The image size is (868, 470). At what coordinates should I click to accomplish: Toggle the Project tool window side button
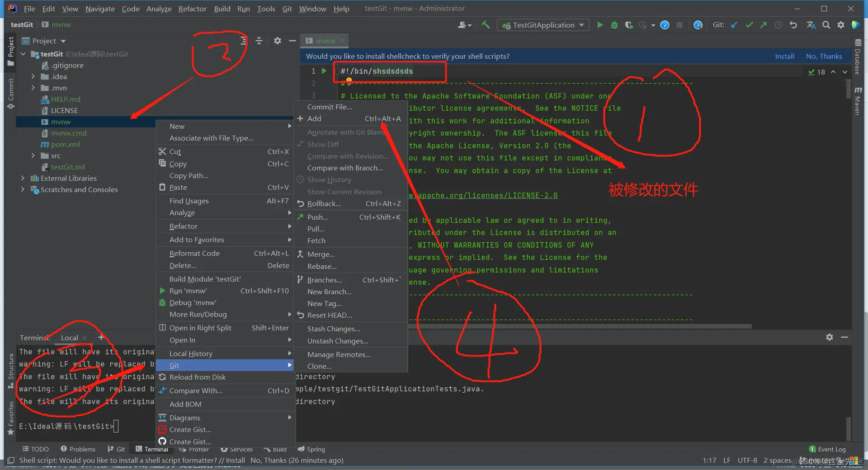(x=11, y=52)
